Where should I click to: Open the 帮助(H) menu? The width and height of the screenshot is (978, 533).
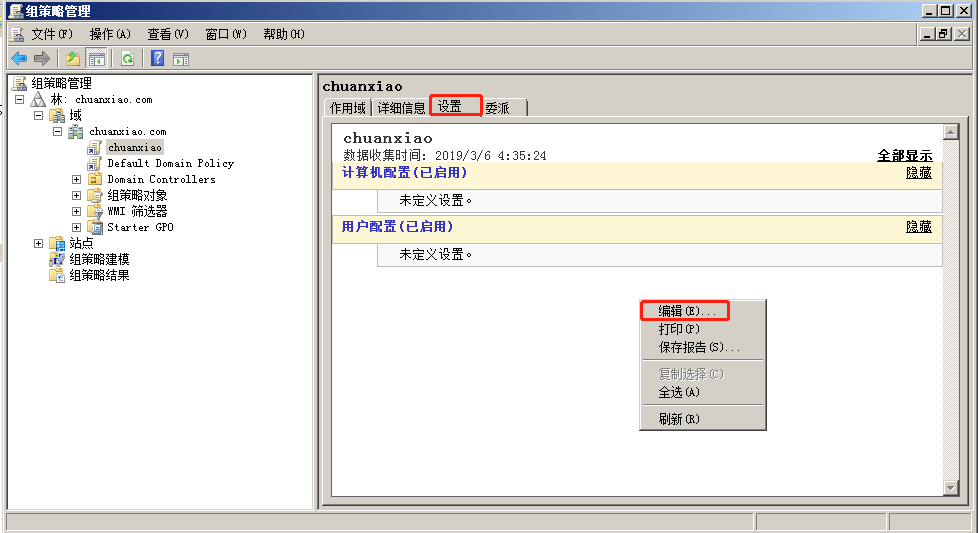[284, 34]
